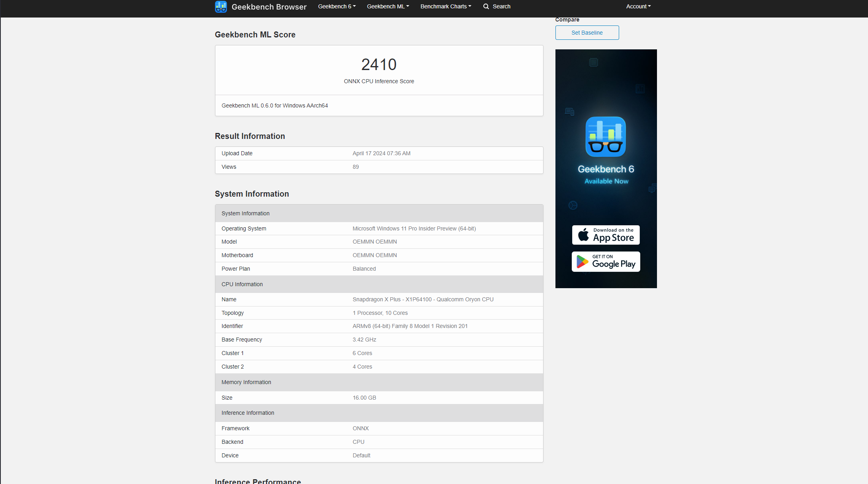The width and height of the screenshot is (868, 484).
Task: Click OEMMN OEMMN model link
Action: [x=374, y=242]
